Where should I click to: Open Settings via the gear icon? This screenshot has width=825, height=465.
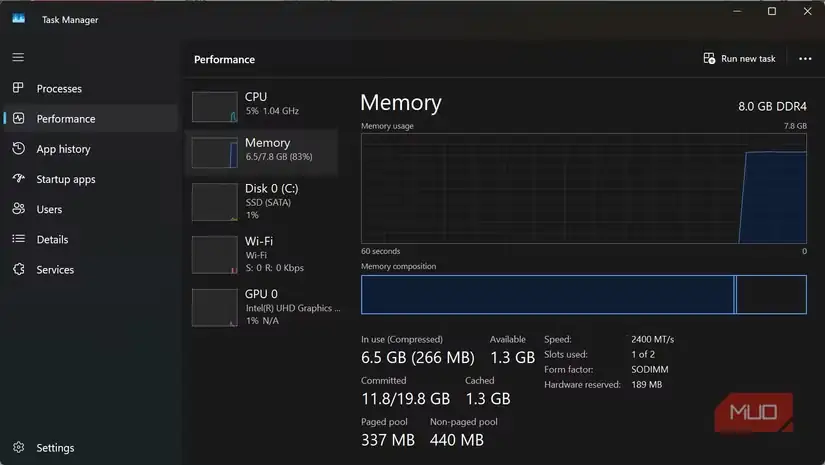point(18,447)
